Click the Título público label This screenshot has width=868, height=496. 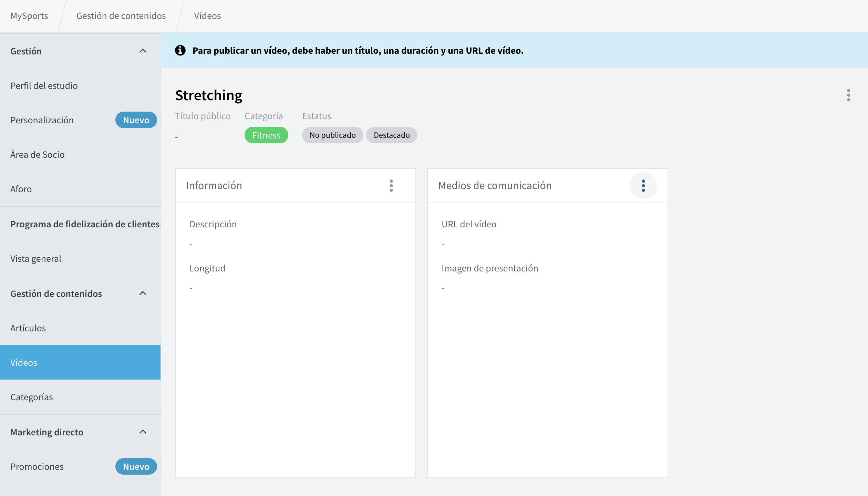(x=203, y=116)
